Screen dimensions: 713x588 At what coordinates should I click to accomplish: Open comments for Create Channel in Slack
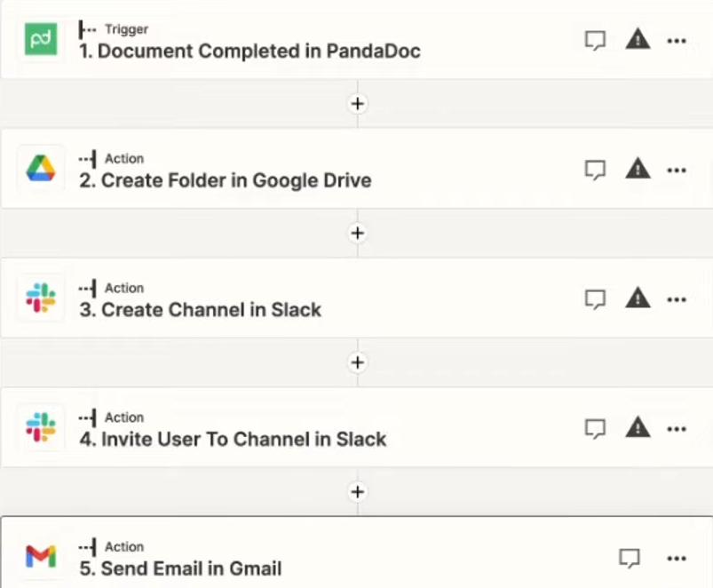[595, 299]
